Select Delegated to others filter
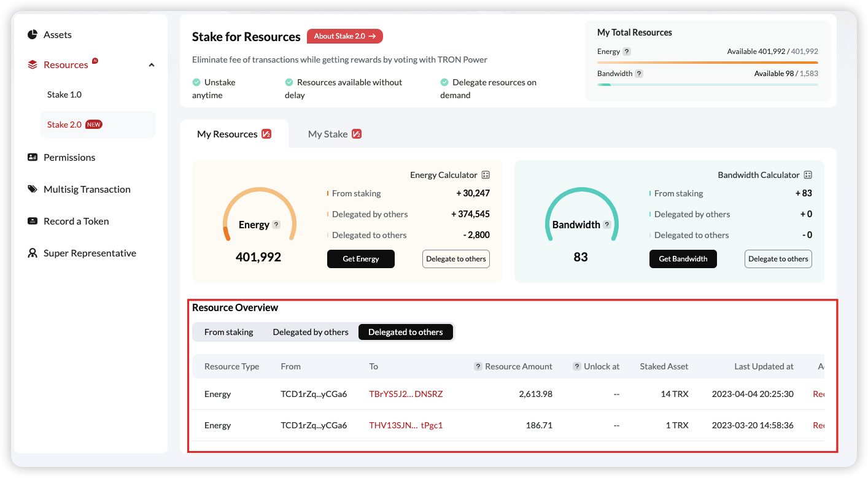This screenshot has width=868, height=478. pyautogui.click(x=405, y=332)
